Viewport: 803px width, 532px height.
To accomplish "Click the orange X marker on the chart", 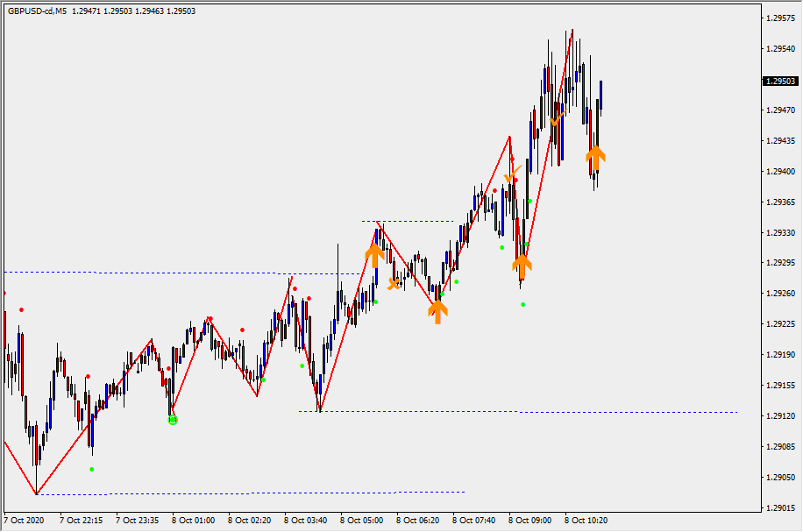I will tap(394, 282).
